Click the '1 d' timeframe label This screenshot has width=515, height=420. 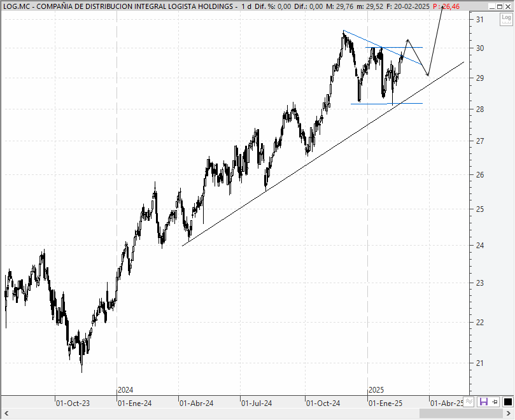tap(246, 6)
